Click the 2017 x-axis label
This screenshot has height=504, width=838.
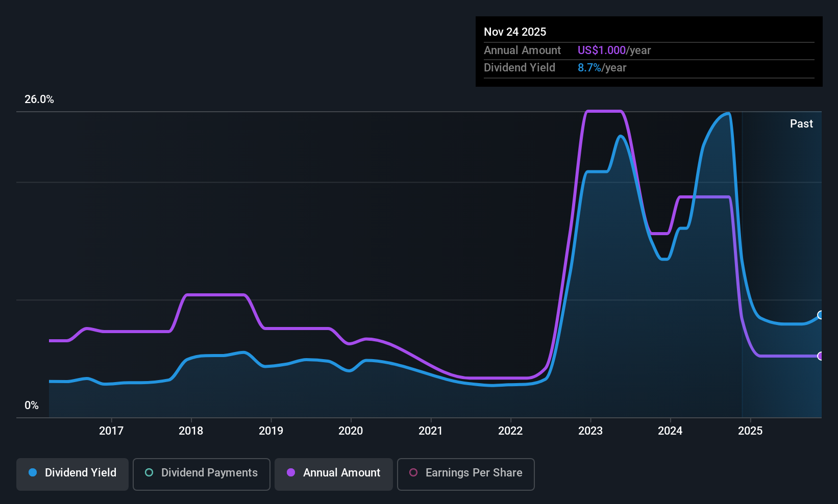click(x=111, y=431)
